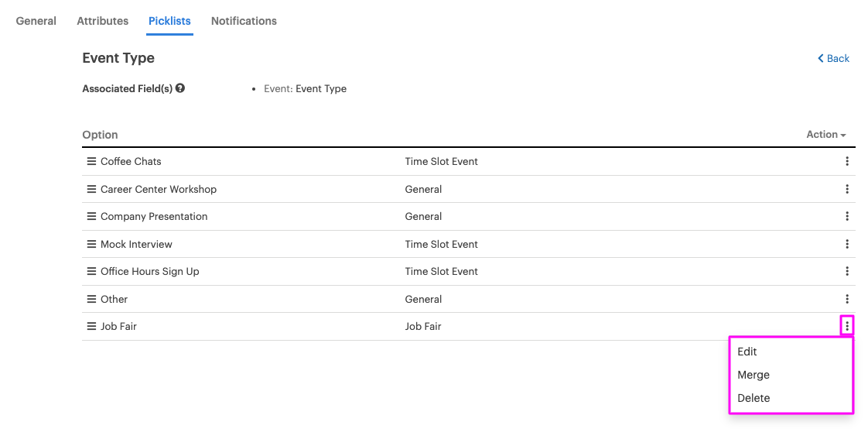Grab the reorder handle for Coffee Chats
This screenshot has width=868, height=429.
coord(91,161)
